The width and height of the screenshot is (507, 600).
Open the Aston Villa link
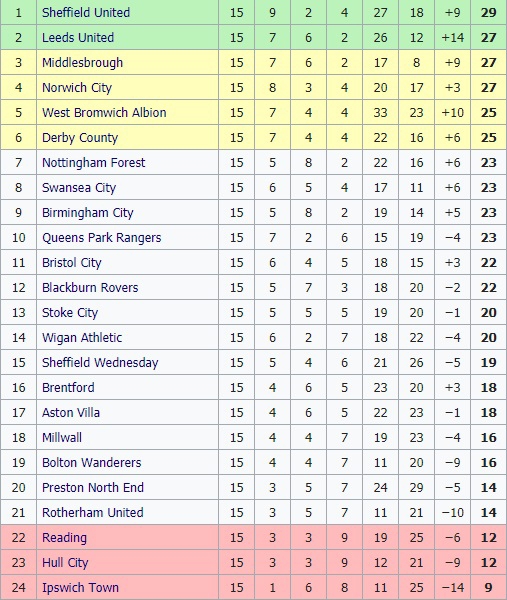coord(71,412)
